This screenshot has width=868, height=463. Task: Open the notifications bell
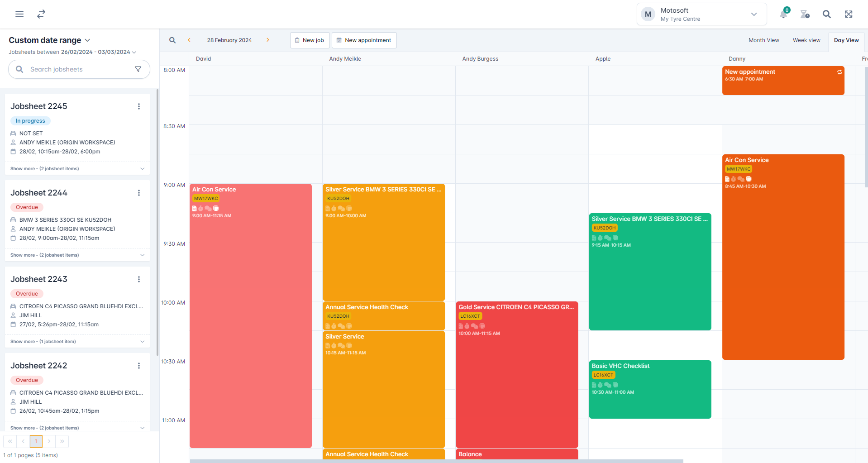783,14
